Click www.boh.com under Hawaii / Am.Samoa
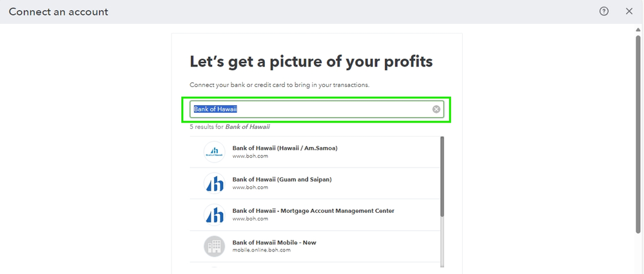The height and width of the screenshot is (274, 644). click(246, 156)
